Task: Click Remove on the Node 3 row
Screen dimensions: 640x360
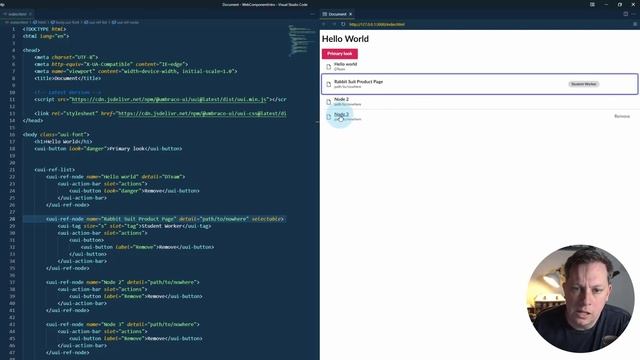Action: pyautogui.click(x=622, y=116)
